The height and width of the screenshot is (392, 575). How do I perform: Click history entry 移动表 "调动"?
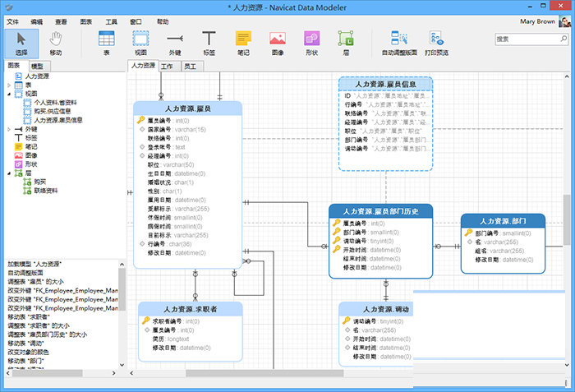(x=25, y=344)
